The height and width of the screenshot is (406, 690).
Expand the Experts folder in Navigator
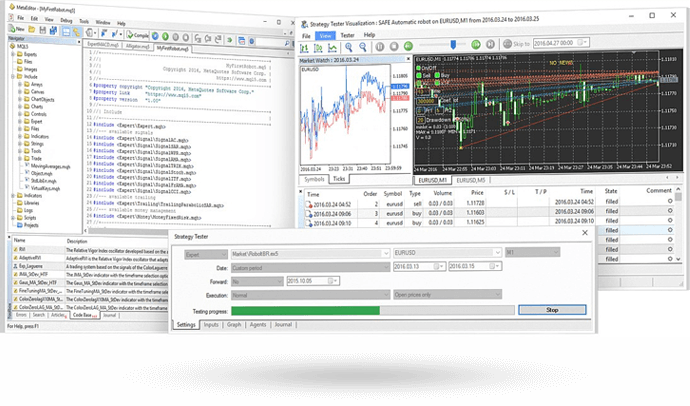(13, 54)
